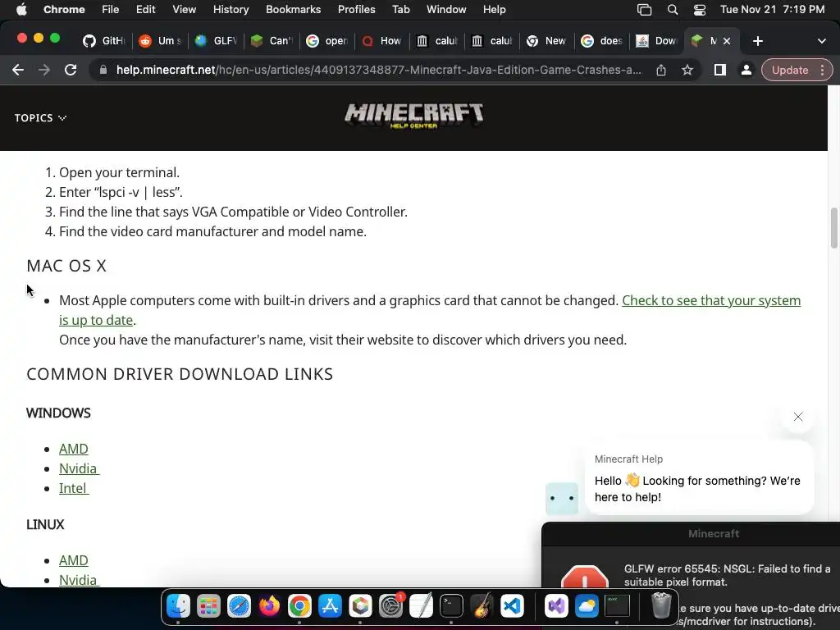Image resolution: width=840 pixels, height=630 pixels.
Task: Launch Firefox from the dock
Action: pyautogui.click(x=269, y=606)
